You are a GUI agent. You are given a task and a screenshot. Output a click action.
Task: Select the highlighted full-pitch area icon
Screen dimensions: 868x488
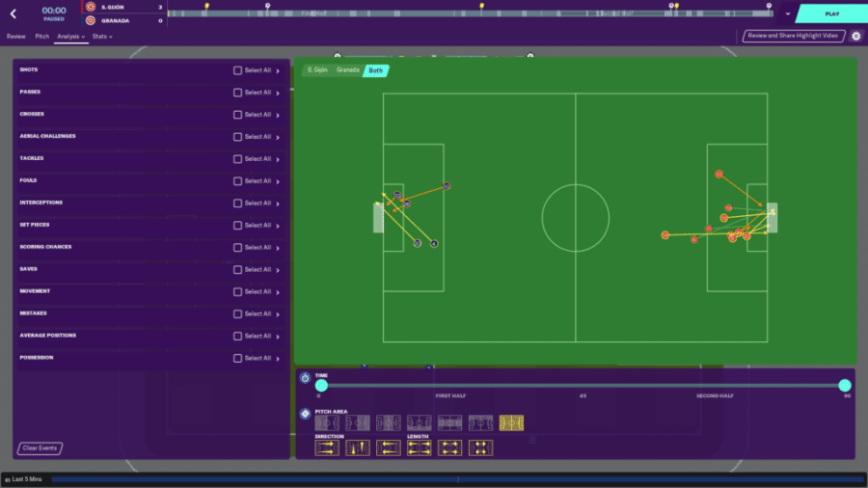pos(511,423)
